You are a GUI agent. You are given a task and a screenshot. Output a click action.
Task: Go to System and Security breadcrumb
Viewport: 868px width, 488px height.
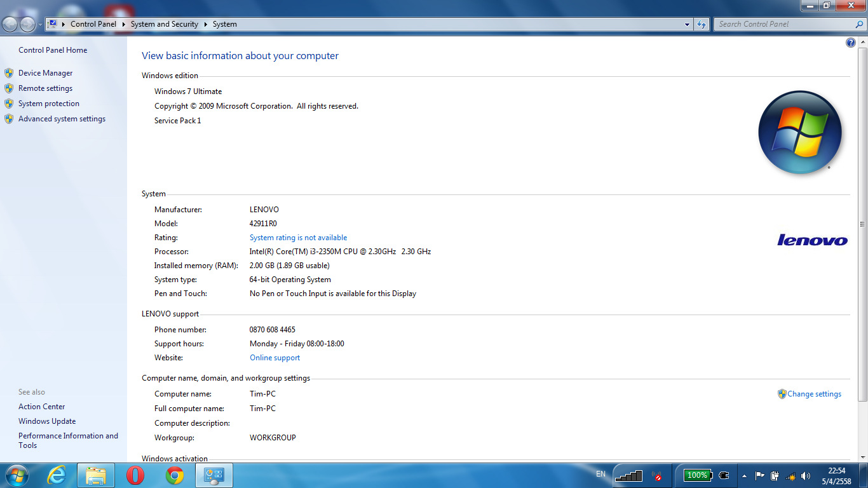pos(165,24)
